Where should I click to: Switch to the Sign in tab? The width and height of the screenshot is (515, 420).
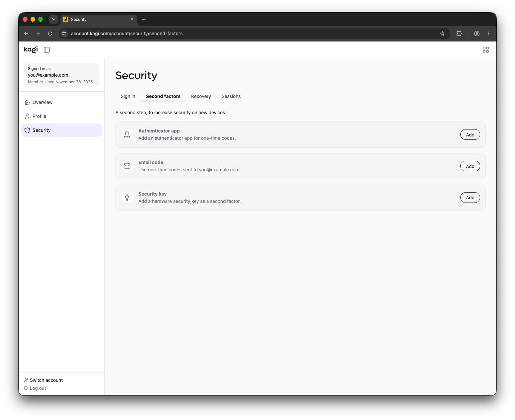click(128, 96)
